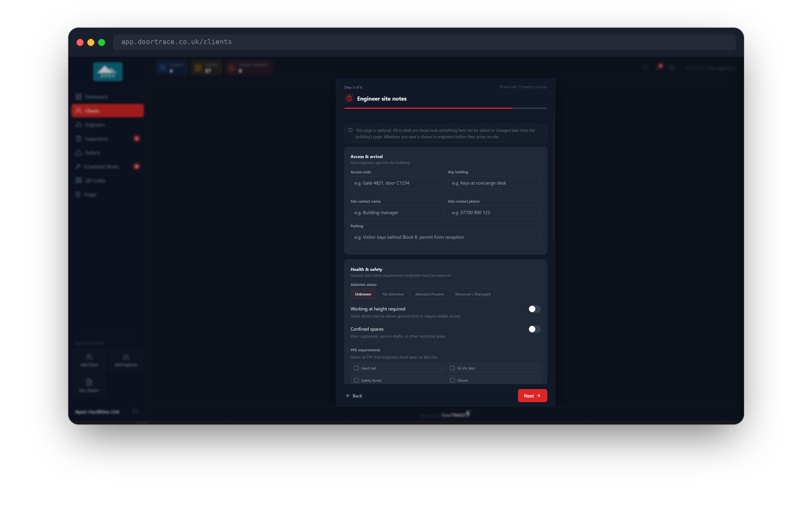Open the Clients sidebar item
Viewport: 812px width, 522px height.
[107, 111]
